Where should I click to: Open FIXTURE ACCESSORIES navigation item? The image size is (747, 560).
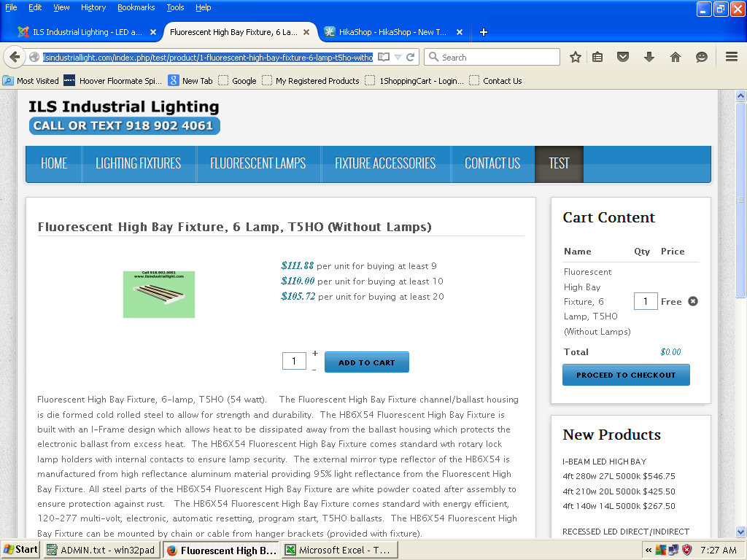(385, 164)
